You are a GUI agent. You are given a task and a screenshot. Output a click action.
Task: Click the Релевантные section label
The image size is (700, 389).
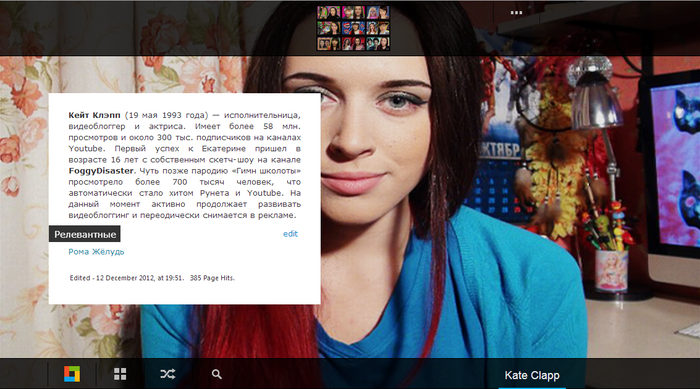point(85,234)
